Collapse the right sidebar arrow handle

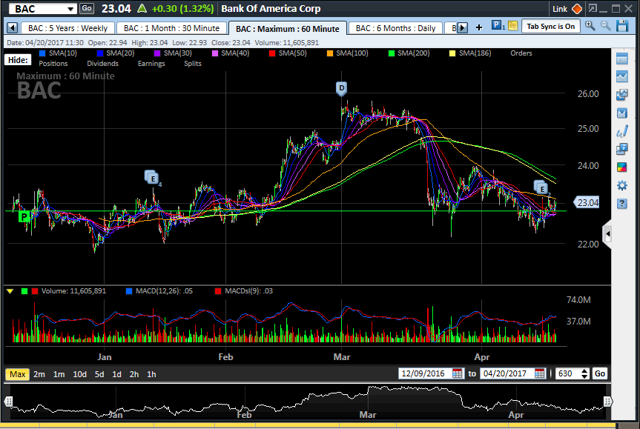coord(607,234)
